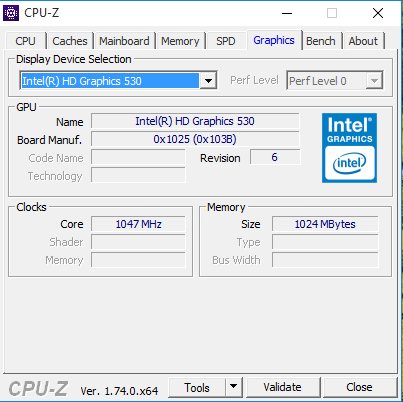This screenshot has height=402, width=403.
Task: Click the Close button at bottom
Action: tap(359, 387)
